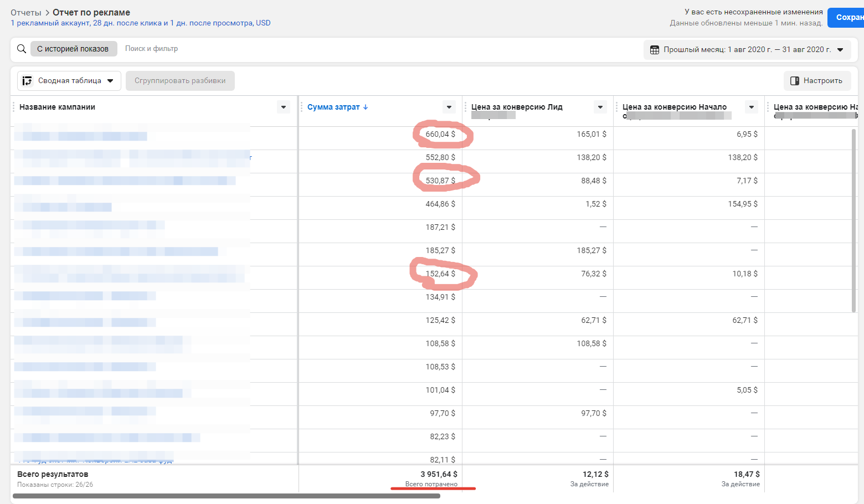
Task: Click account attribution settings link
Action: [141, 23]
